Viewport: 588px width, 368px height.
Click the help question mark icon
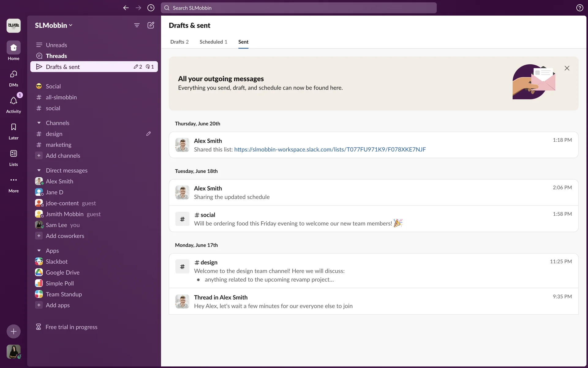[579, 8]
